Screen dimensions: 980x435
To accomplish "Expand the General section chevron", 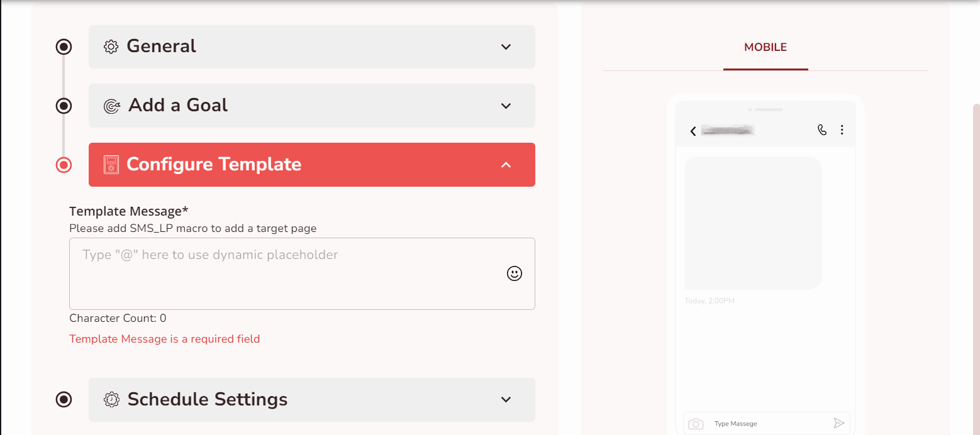I will (x=506, y=47).
